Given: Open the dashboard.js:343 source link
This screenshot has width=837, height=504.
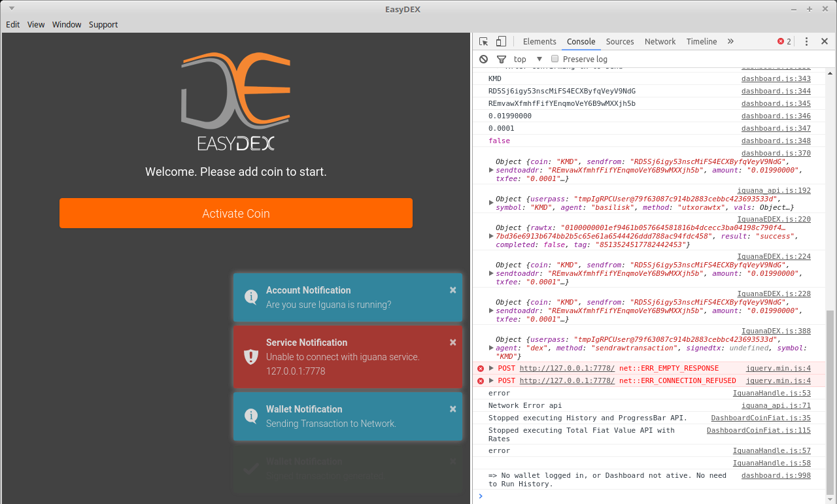Looking at the screenshot, I should [x=776, y=78].
